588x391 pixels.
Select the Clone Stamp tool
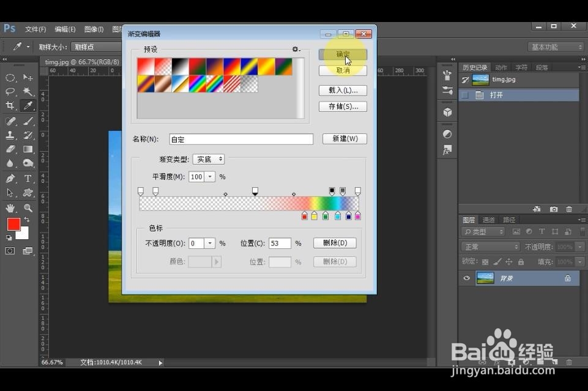[10, 135]
